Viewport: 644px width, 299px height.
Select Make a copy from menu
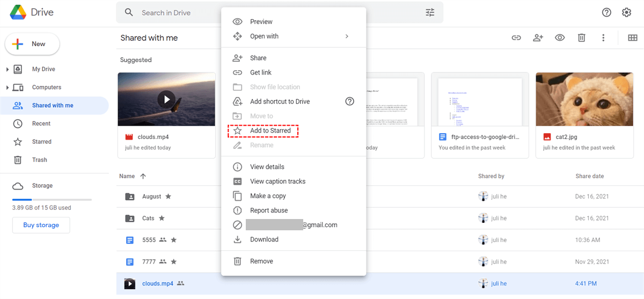coord(268,196)
